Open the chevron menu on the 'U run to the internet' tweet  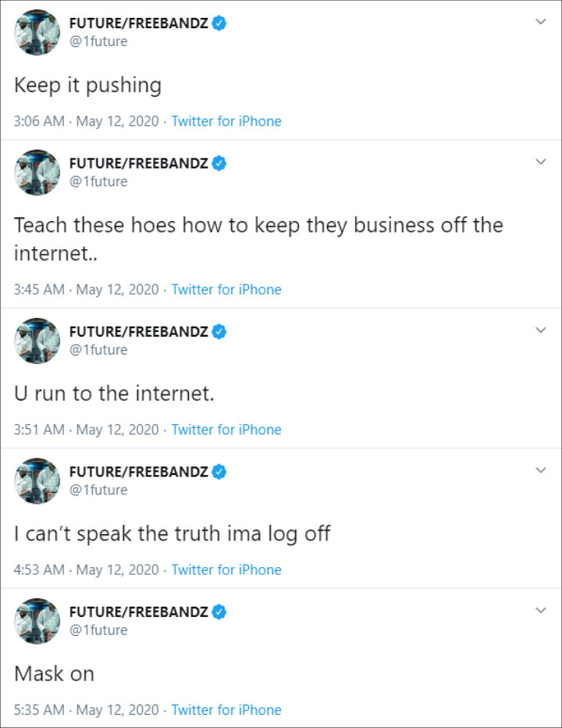point(540,330)
